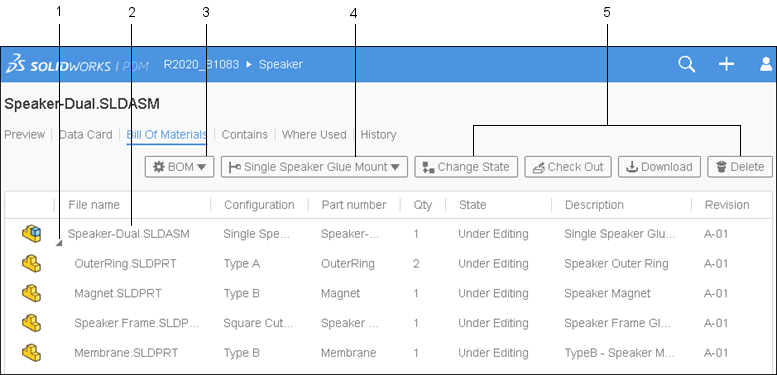
Task: Click the Change State button
Action: (466, 167)
